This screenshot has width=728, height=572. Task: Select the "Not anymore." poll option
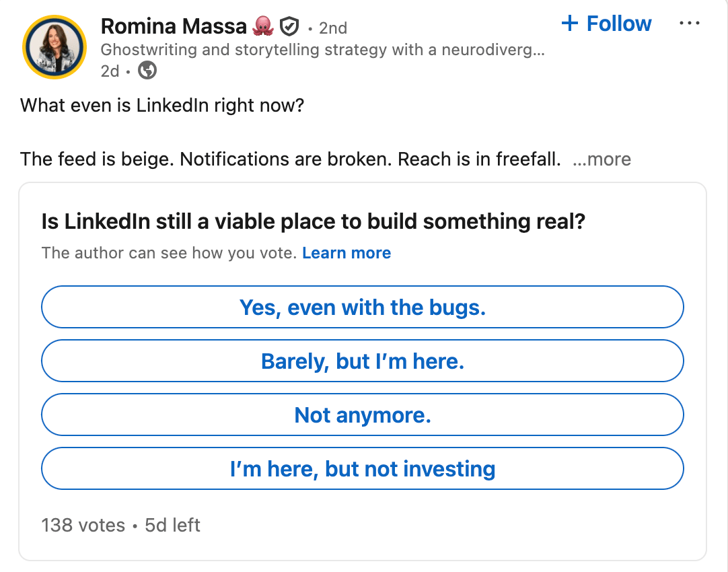pos(363,415)
